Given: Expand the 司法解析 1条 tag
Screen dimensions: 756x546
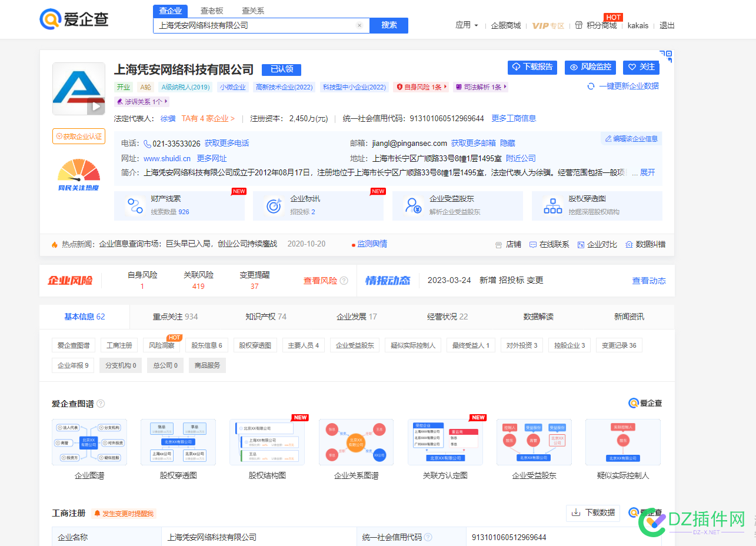Looking at the screenshot, I should (480, 87).
